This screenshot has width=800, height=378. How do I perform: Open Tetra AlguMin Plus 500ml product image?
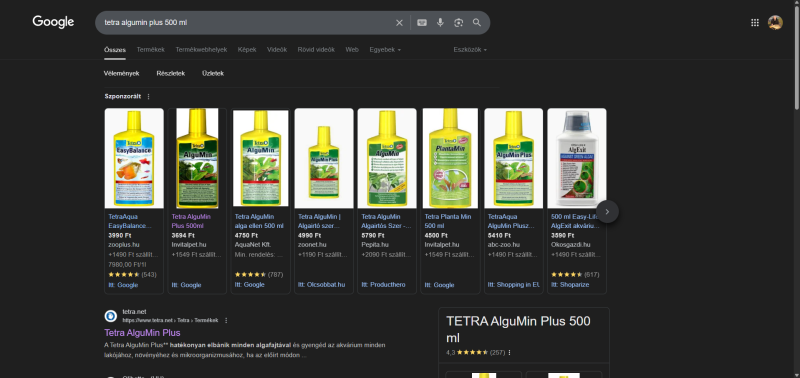click(x=197, y=158)
